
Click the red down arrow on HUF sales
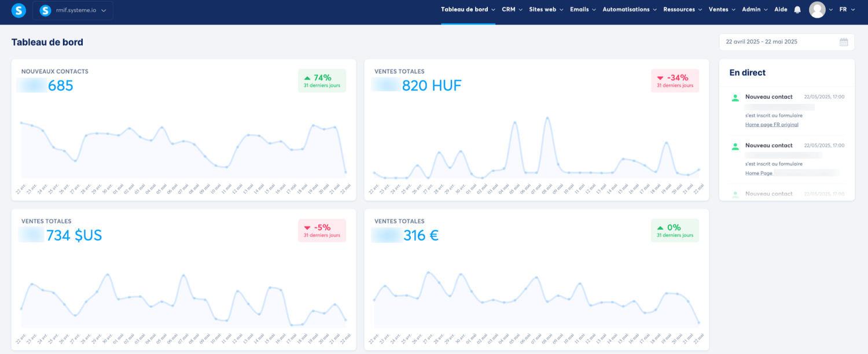tap(660, 78)
